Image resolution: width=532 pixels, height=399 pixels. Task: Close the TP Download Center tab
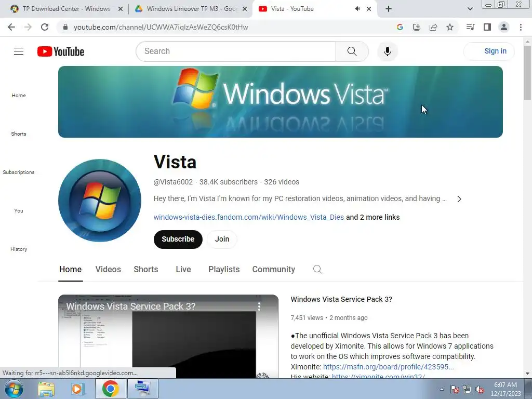coord(121,9)
